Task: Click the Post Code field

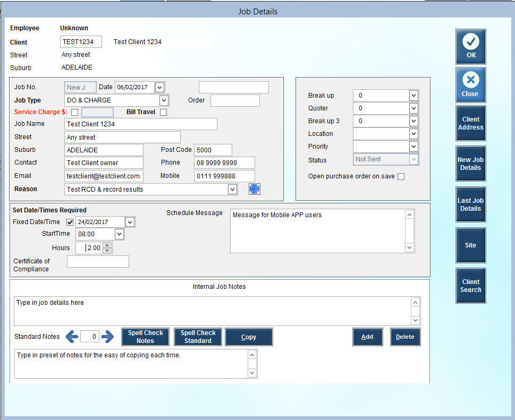Action: coord(213,150)
